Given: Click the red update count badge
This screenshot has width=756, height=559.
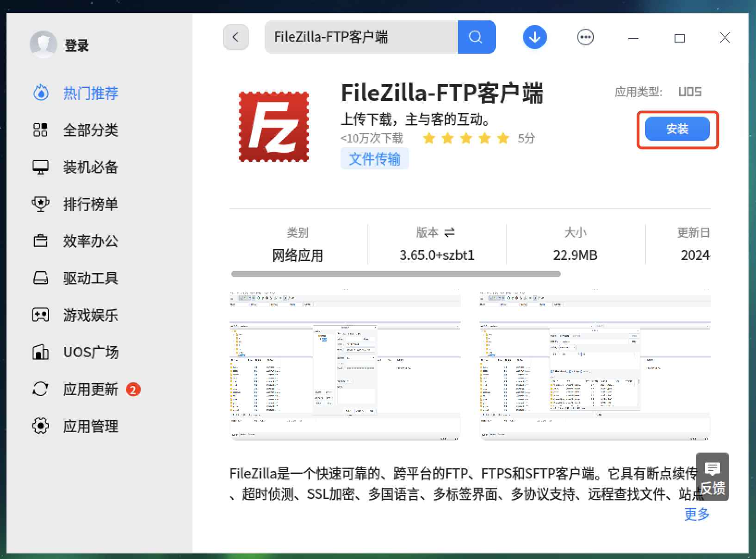Looking at the screenshot, I should (x=133, y=390).
